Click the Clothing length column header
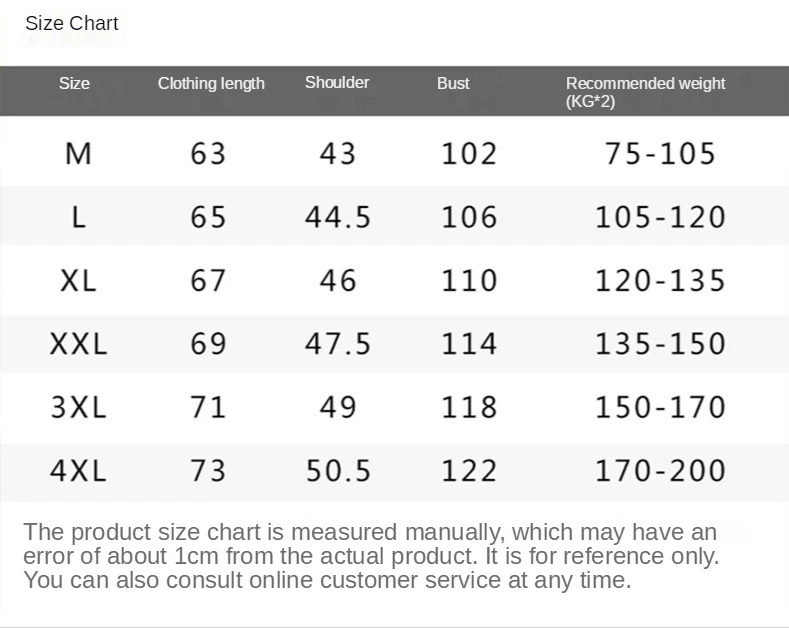This screenshot has height=628, width=789. click(x=211, y=83)
